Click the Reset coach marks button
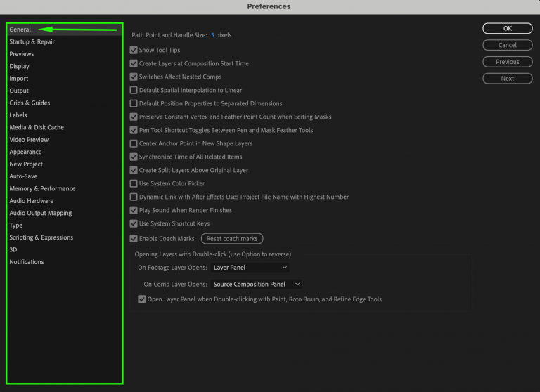540x392 pixels. (232, 239)
